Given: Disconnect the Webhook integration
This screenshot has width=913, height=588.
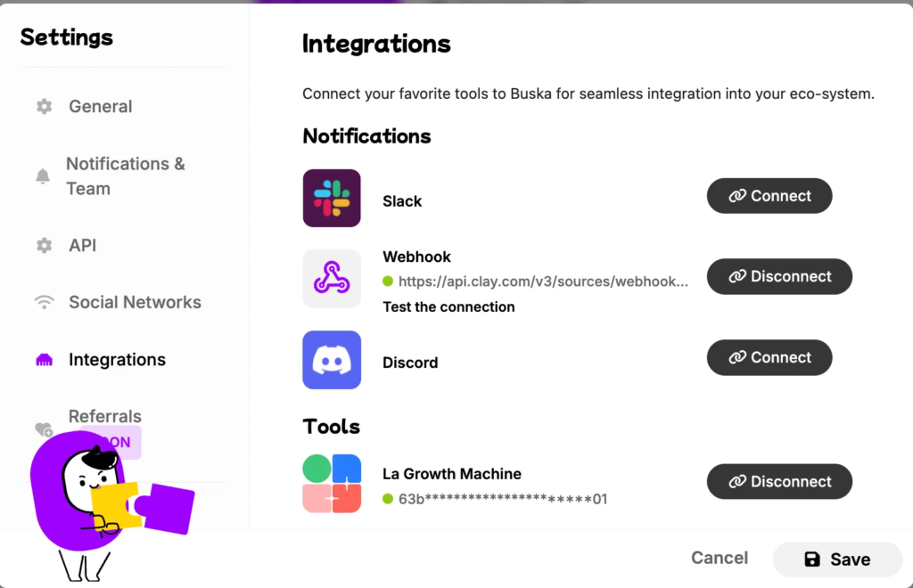Looking at the screenshot, I should pyautogui.click(x=779, y=276).
